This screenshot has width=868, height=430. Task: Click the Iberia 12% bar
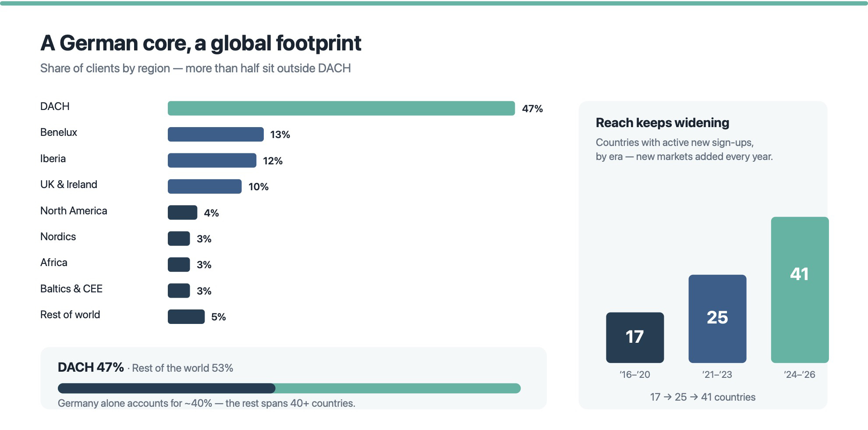coord(212,160)
